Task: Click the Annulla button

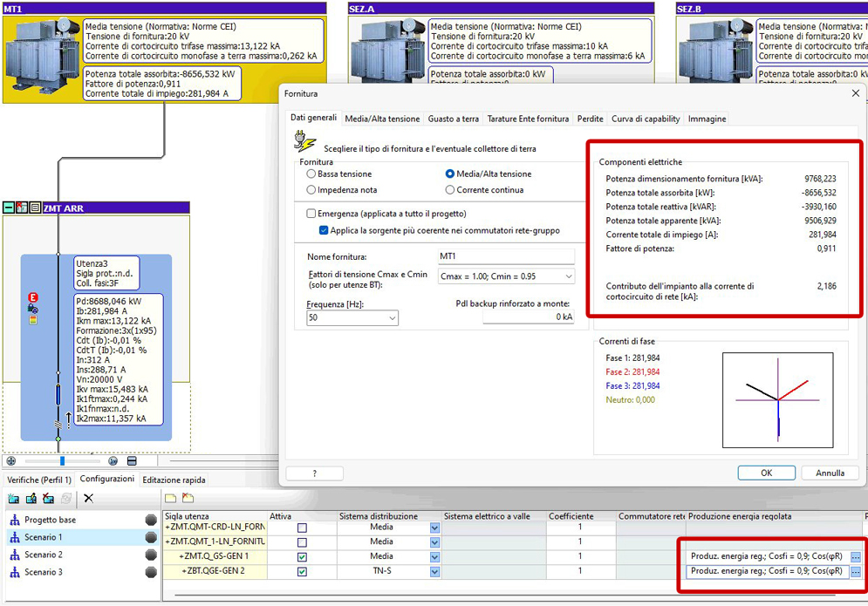Action: (830, 473)
